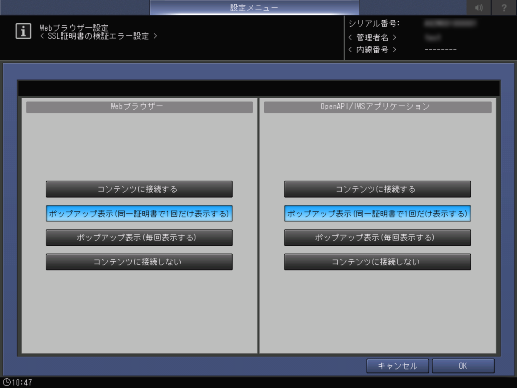Click the SSL証明書の検証エラー設定 breadcrumb text
The width and height of the screenshot is (517, 388).
(98, 36)
